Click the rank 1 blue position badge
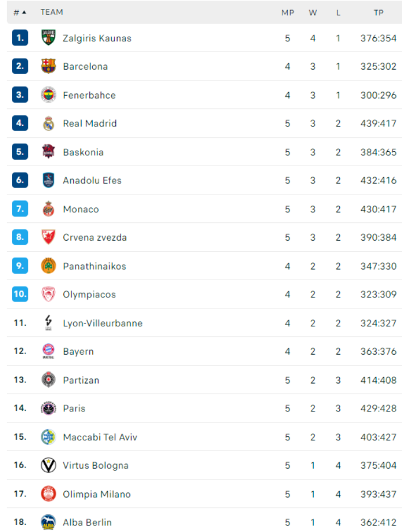Viewport: 402px width, 532px height. pos(20,38)
